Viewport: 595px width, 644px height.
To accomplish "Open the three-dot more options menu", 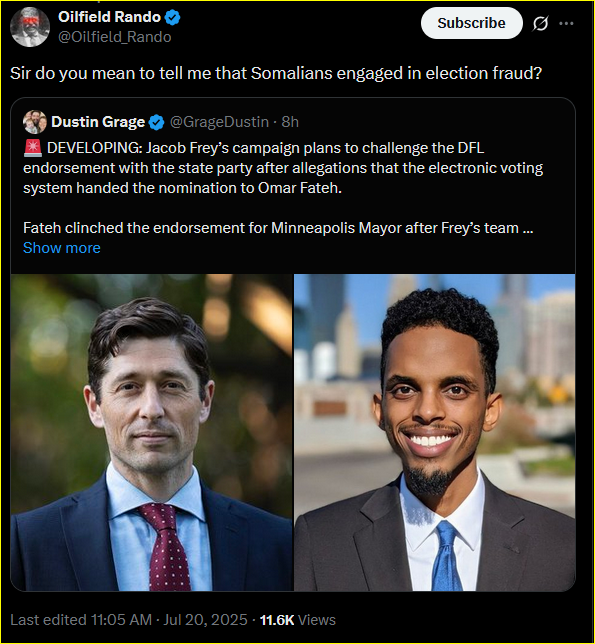I will [x=566, y=23].
